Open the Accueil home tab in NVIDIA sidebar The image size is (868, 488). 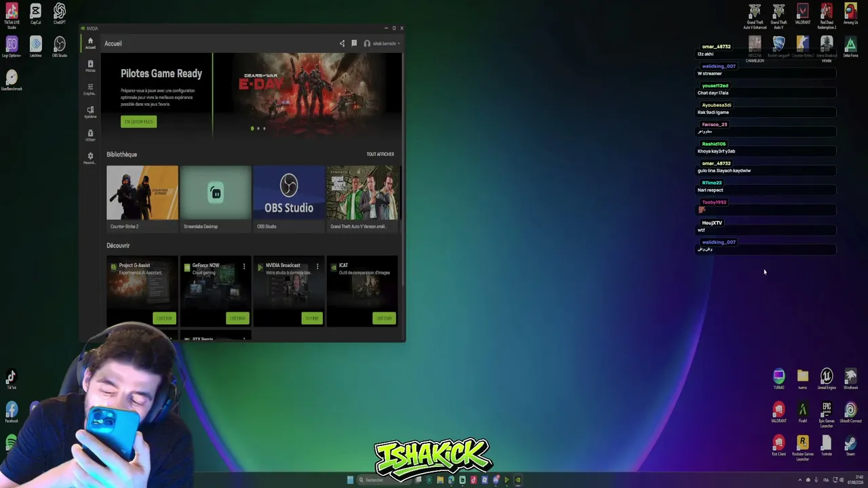pyautogui.click(x=90, y=43)
